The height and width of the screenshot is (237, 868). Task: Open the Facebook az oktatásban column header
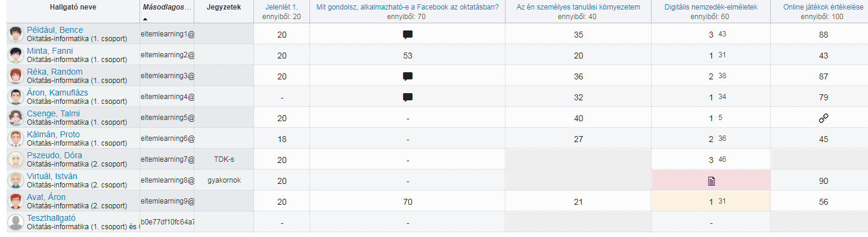pos(408,7)
